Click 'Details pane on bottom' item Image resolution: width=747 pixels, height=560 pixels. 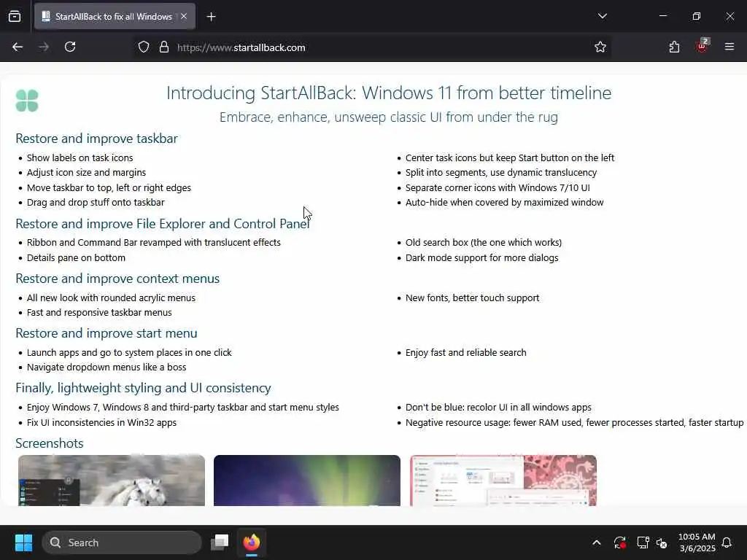76,257
